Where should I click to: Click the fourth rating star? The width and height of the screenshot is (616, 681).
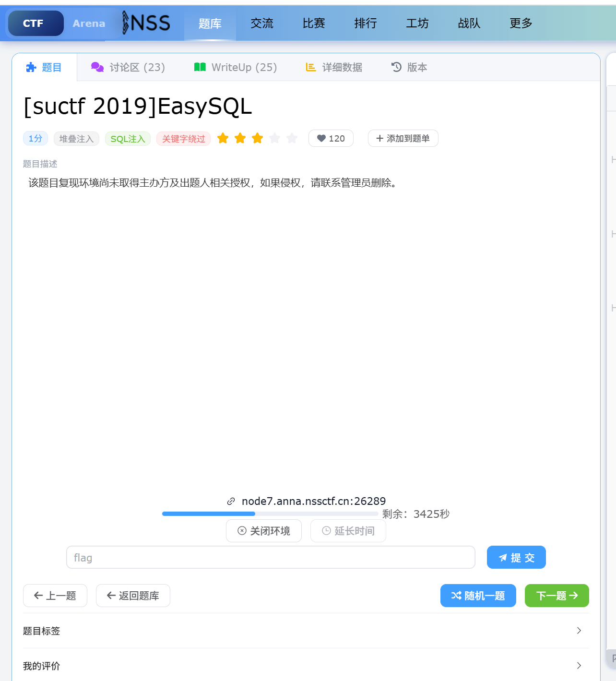pyautogui.click(x=274, y=139)
